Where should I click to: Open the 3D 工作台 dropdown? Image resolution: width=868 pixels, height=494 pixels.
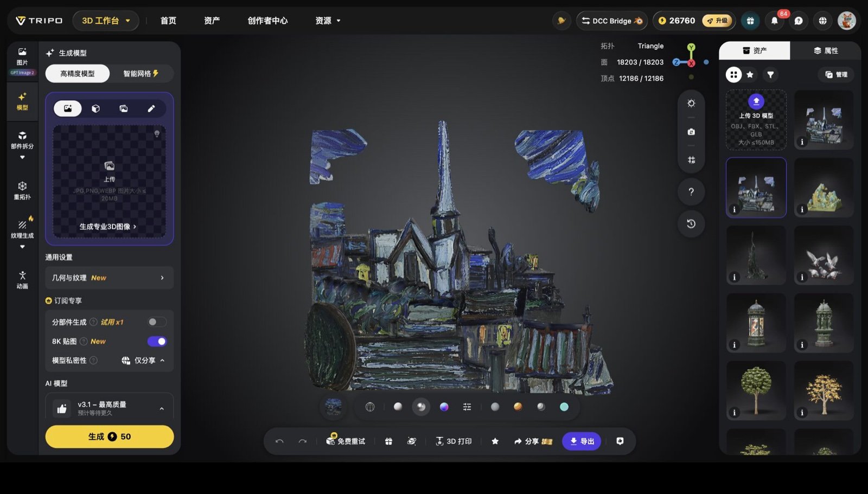coord(106,21)
